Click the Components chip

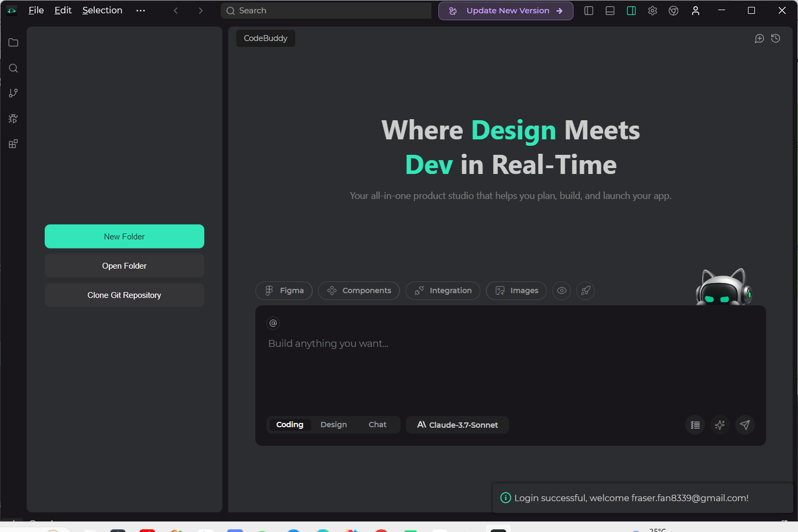point(359,290)
